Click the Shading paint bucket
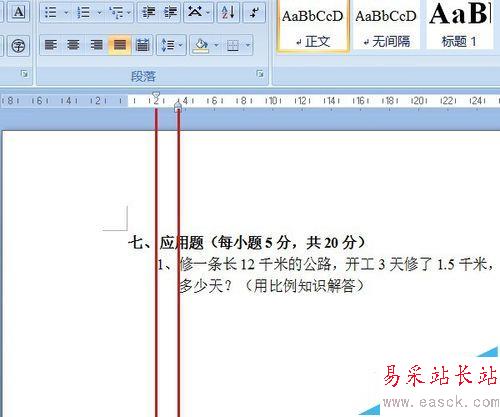The height and width of the screenshot is (417, 500). click(x=201, y=45)
